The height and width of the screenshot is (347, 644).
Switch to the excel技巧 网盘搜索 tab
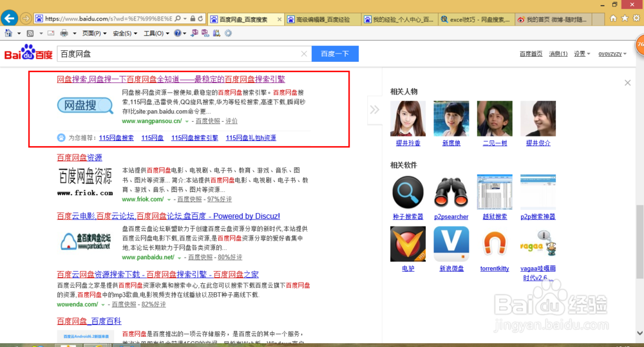[476, 19]
